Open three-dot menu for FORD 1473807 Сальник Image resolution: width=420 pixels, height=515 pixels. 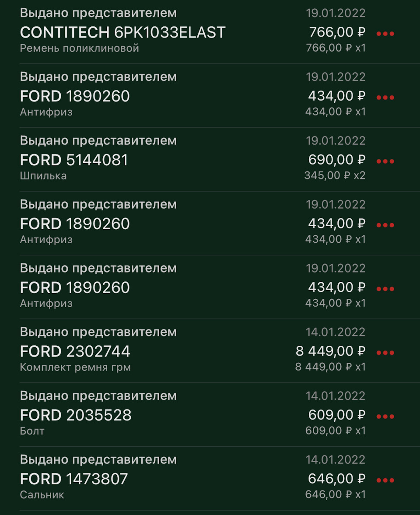(385, 480)
